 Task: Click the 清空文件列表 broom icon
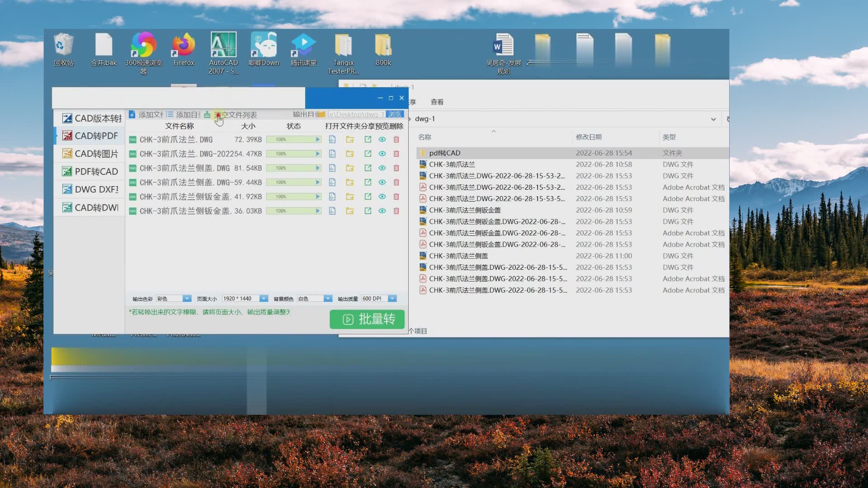207,115
